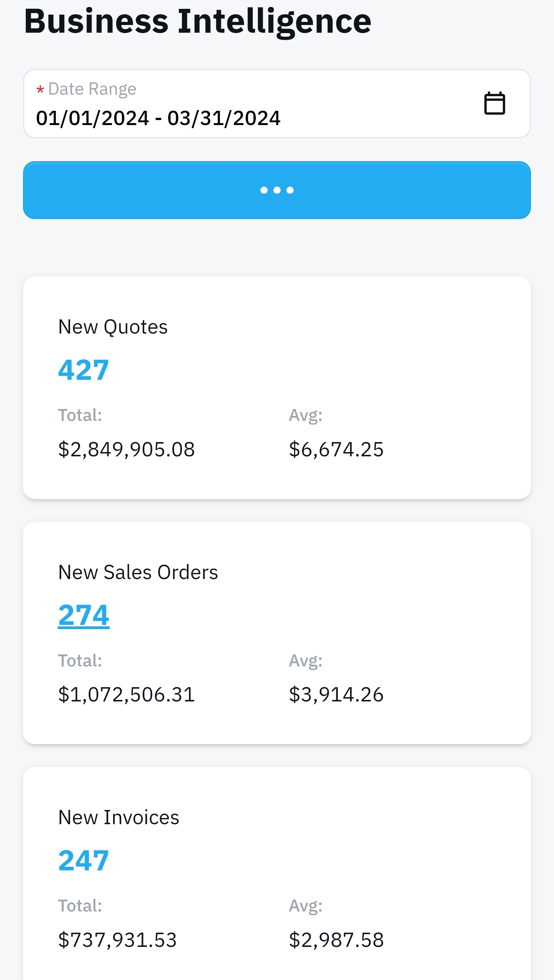Open the calendar icon date picker
Screen dimensions: 554x980
click(x=494, y=103)
